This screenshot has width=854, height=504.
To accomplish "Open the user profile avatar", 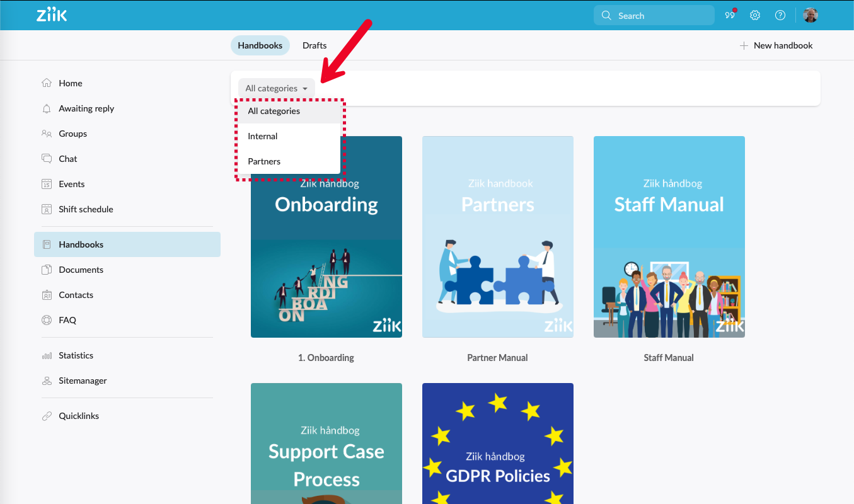I will point(811,15).
